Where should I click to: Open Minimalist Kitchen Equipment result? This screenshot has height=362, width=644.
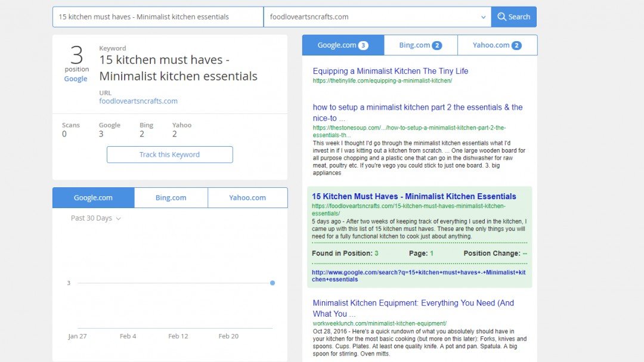point(413,308)
